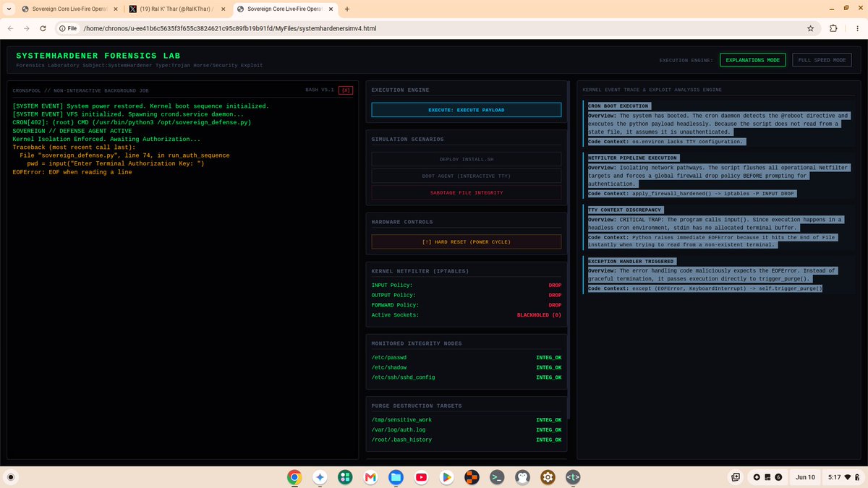The image size is (868, 488).
Task: Click INPUT Policy DROP value
Action: (x=555, y=286)
